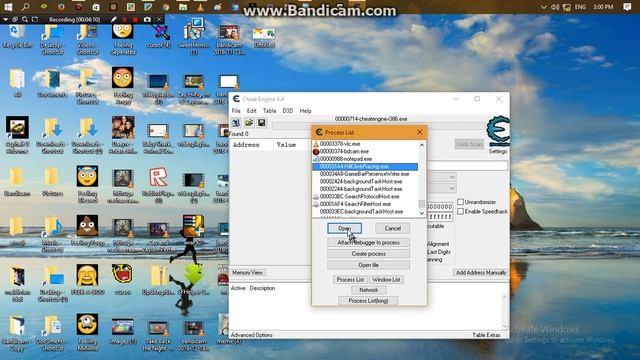Click Create process button
The image size is (640, 360).
click(x=369, y=254)
